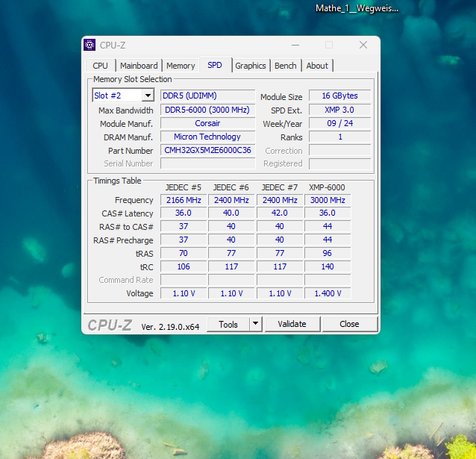The width and height of the screenshot is (476, 459).
Task: Click the CAS# Latency 40.0 cell
Action: click(231, 213)
